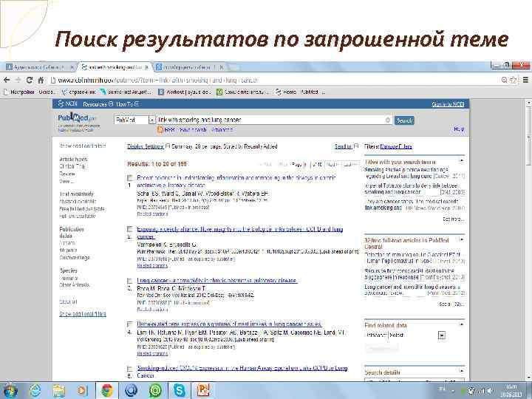Tick the checkbox for result 1
Viewport: 532px width, 399px height.
click(129, 178)
